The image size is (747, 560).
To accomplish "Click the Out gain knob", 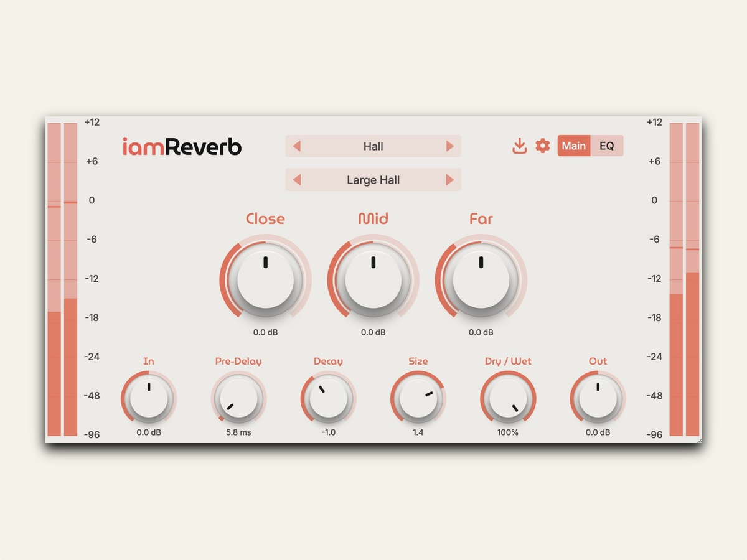I will coord(598,398).
